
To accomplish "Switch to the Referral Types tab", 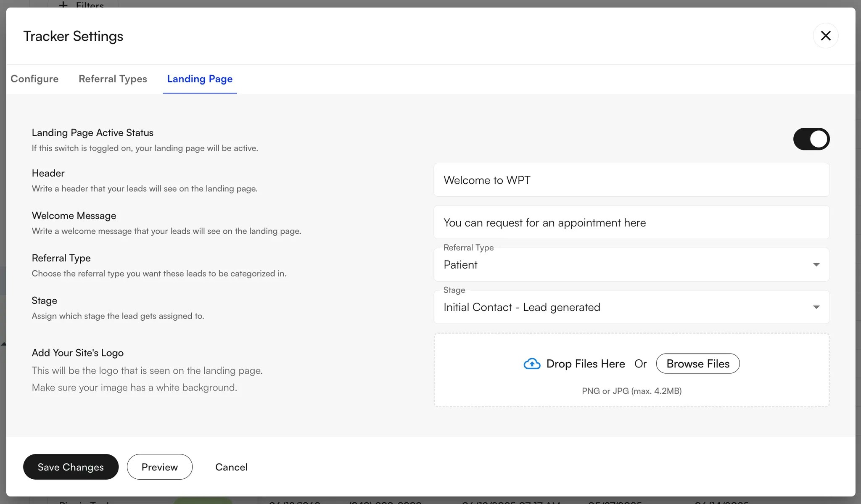I will point(113,79).
